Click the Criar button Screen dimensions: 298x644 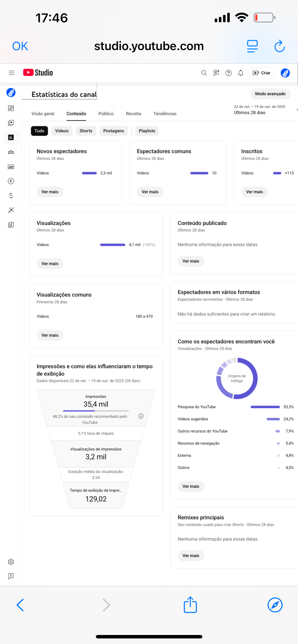[x=262, y=73]
